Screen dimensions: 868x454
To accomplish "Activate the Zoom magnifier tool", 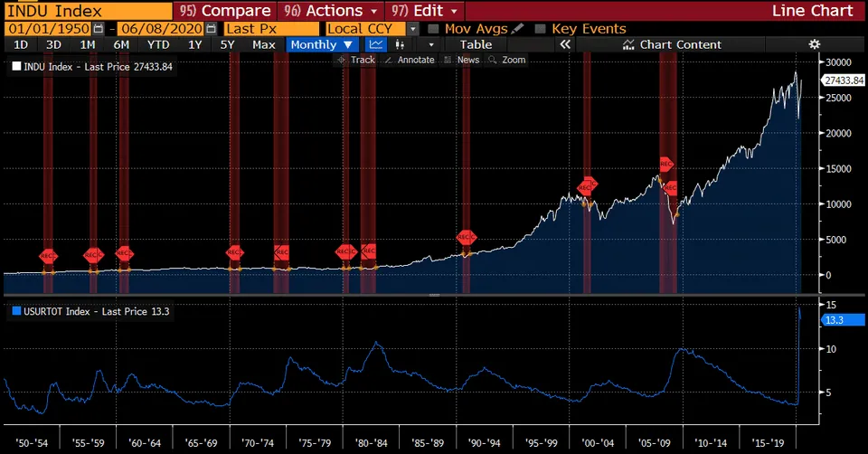I will (507, 60).
